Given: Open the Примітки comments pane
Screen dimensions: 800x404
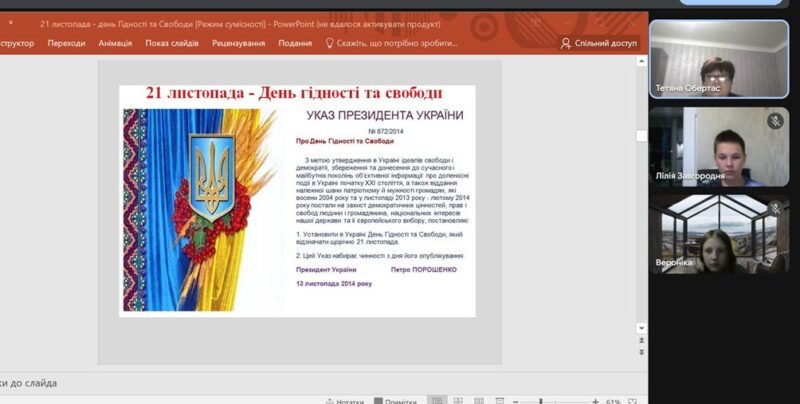Looking at the screenshot, I should [394, 401].
